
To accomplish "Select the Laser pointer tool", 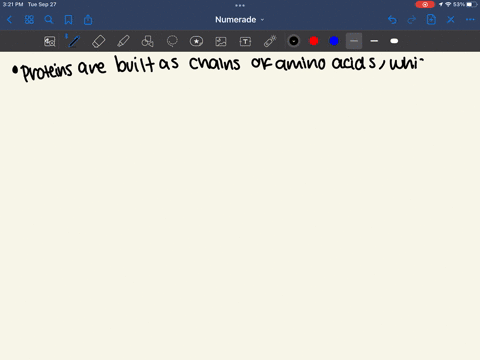I will 270,41.
